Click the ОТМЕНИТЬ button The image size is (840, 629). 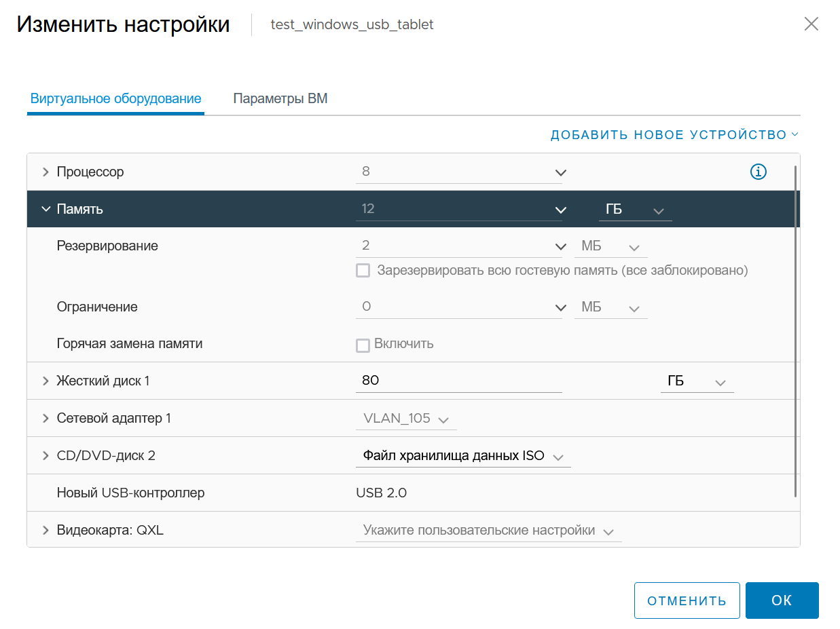click(x=687, y=601)
